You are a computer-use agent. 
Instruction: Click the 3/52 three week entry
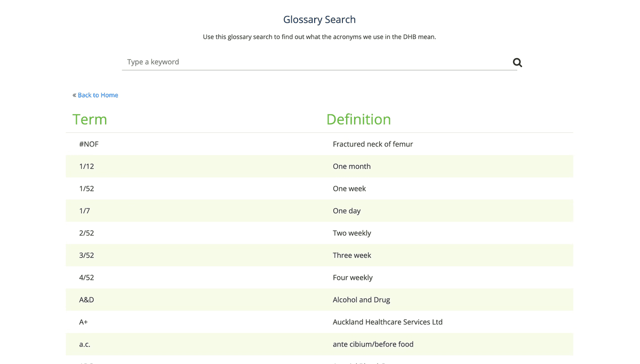coord(86,255)
